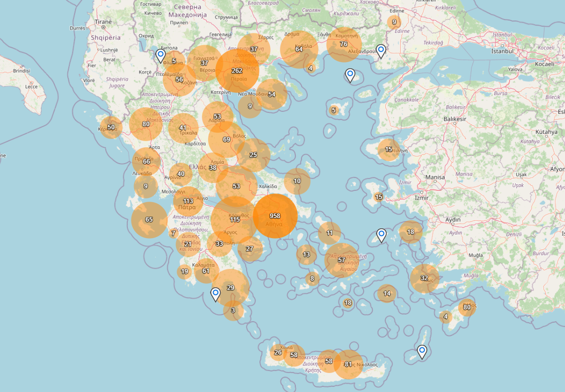Screen dimensions: 565x392
Task: Select the pin marker on Karpathos island
Action: click(x=422, y=351)
